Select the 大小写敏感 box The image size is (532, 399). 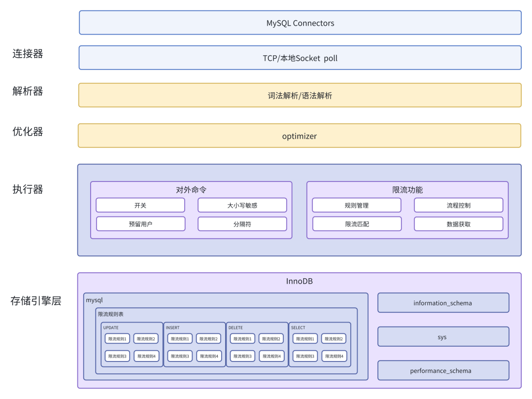tap(242, 205)
